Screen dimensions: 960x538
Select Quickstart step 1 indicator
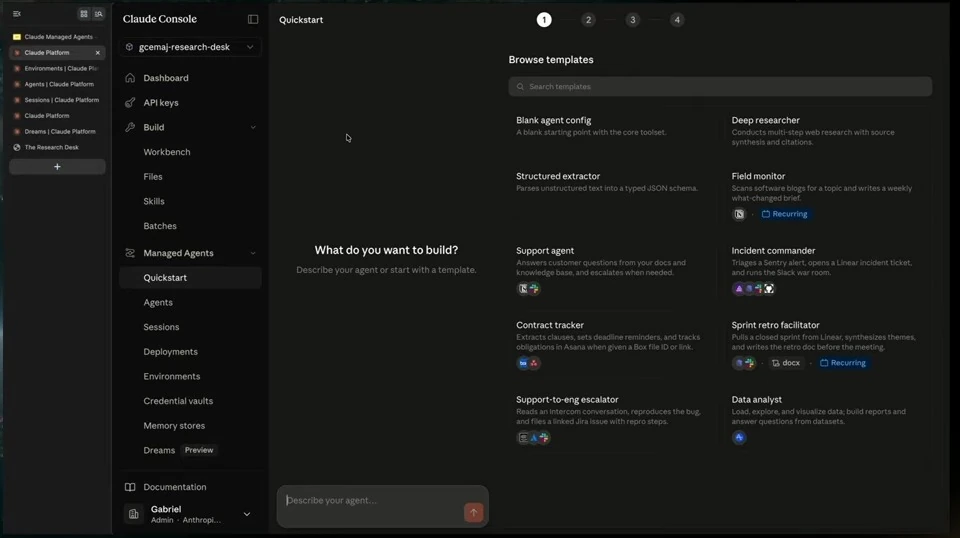(x=544, y=20)
